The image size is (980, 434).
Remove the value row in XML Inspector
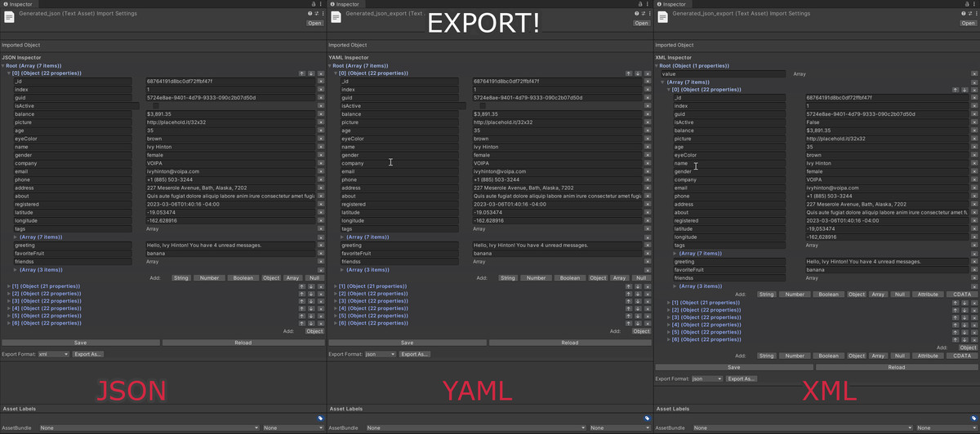tap(973, 73)
